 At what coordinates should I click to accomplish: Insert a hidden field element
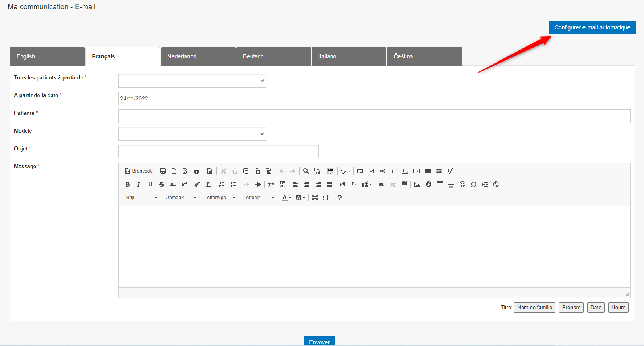450,171
